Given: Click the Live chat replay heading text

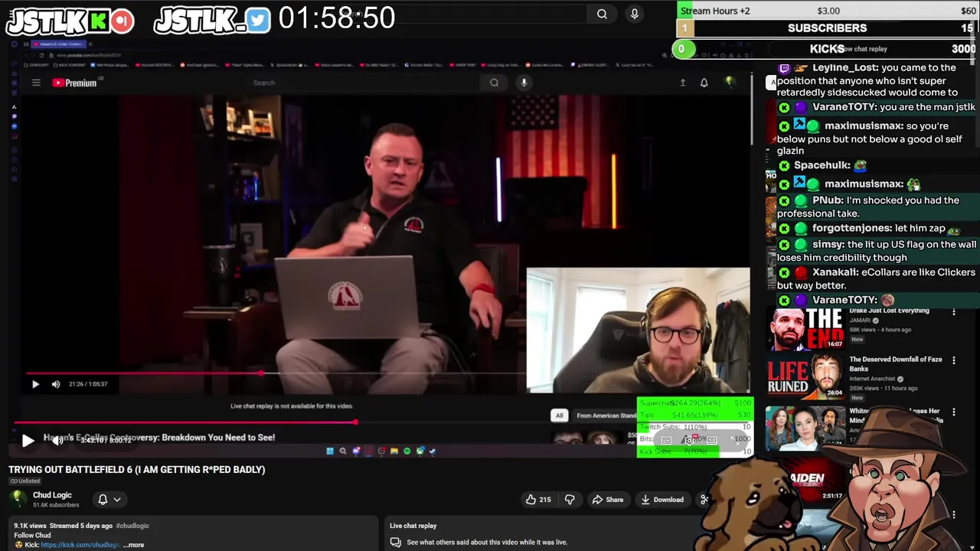Looking at the screenshot, I should click(x=413, y=526).
